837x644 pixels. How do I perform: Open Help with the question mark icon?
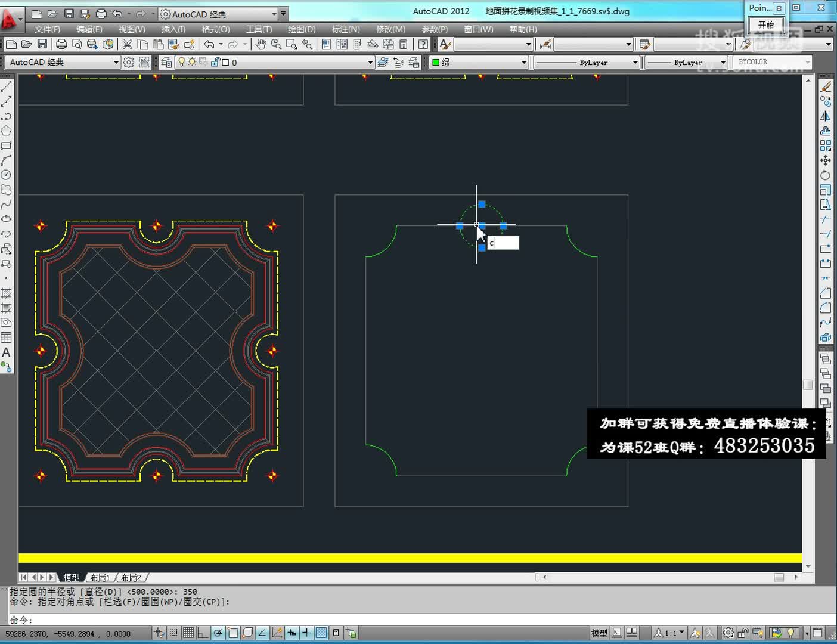(x=423, y=44)
